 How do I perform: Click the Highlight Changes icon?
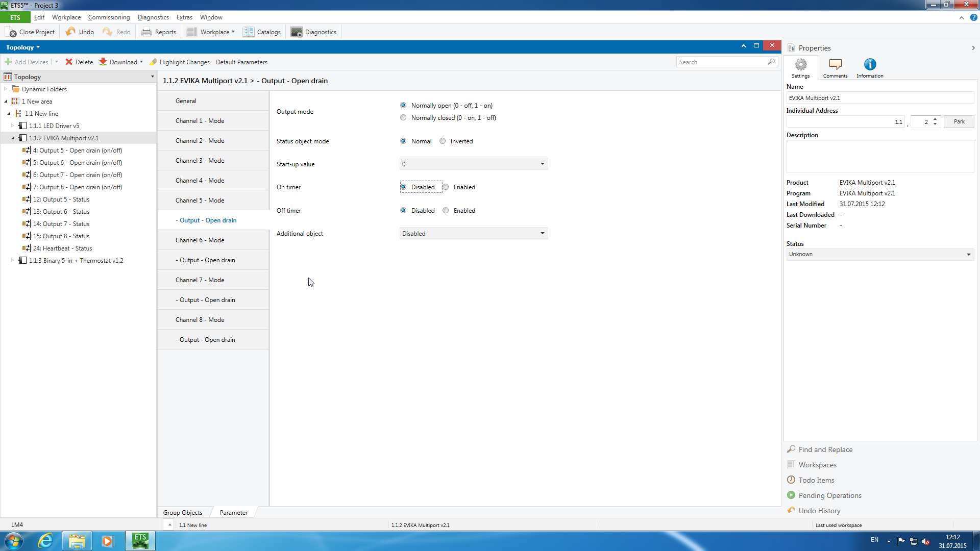153,62
